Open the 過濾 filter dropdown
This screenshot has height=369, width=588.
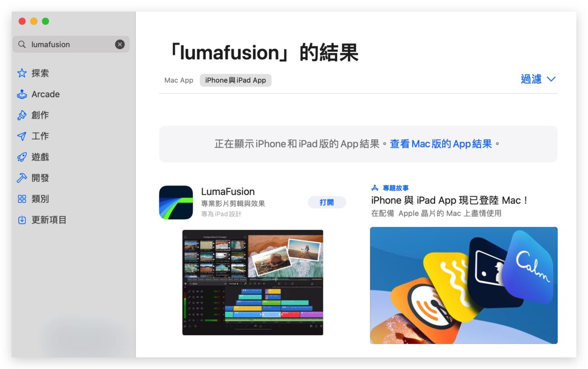[x=538, y=79]
